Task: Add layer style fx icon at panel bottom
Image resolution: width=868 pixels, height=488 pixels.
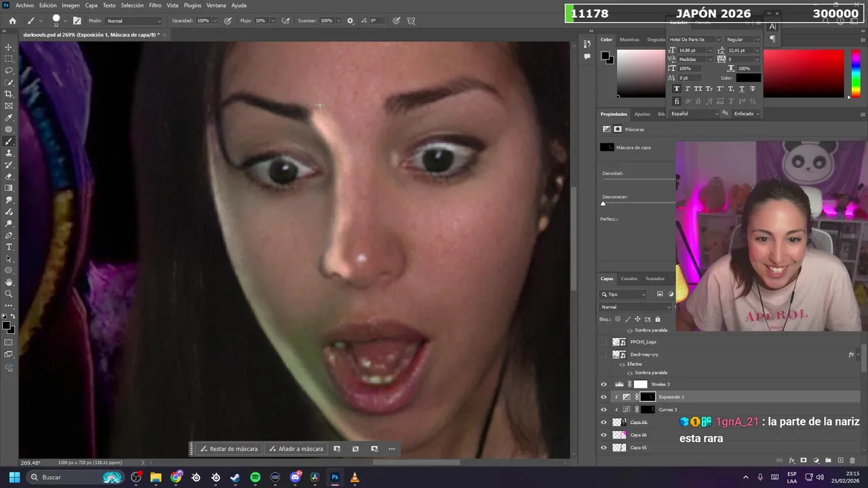Action: point(791,461)
